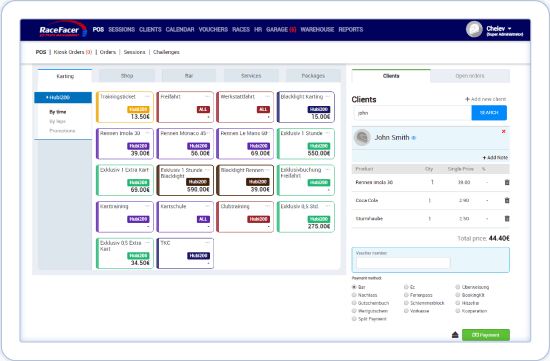Select the Bar payment method

click(x=354, y=287)
